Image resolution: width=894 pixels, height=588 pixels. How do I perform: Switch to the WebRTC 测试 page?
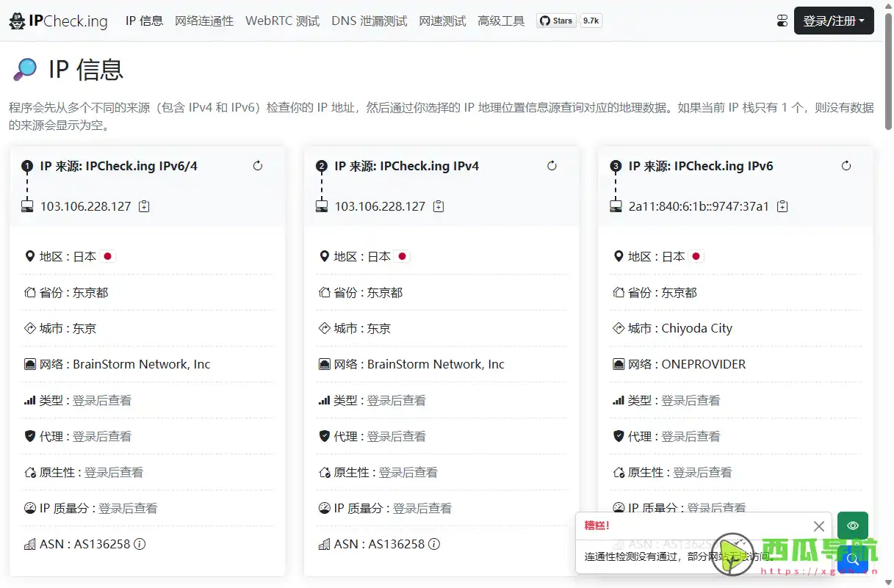pyautogui.click(x=282, y=21)
